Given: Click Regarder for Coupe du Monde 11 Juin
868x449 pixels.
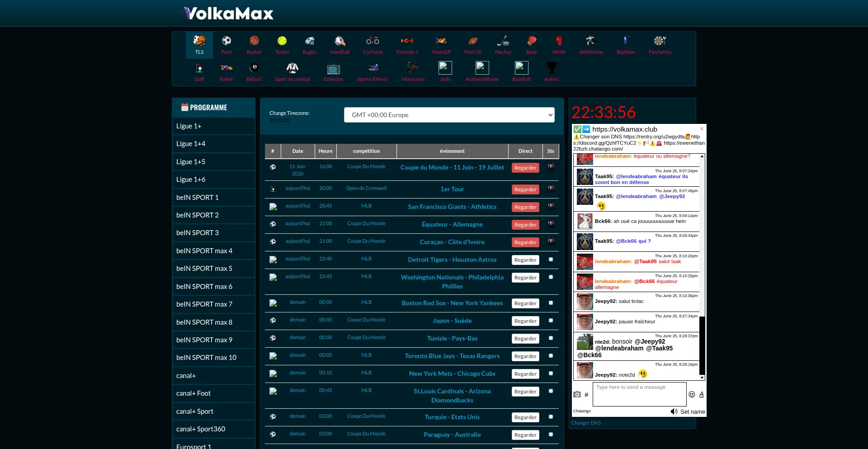Looking at the screenshot, I should click(525, 168).
